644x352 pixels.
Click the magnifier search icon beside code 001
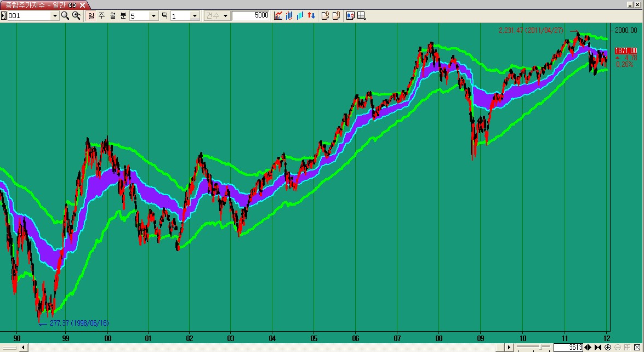[65, 16]
